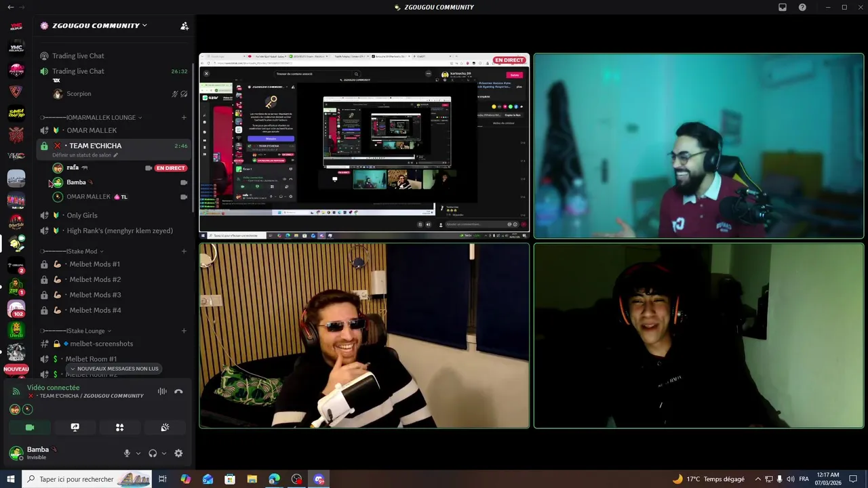Click the EN DIRECT badge beside rafa

170,168
